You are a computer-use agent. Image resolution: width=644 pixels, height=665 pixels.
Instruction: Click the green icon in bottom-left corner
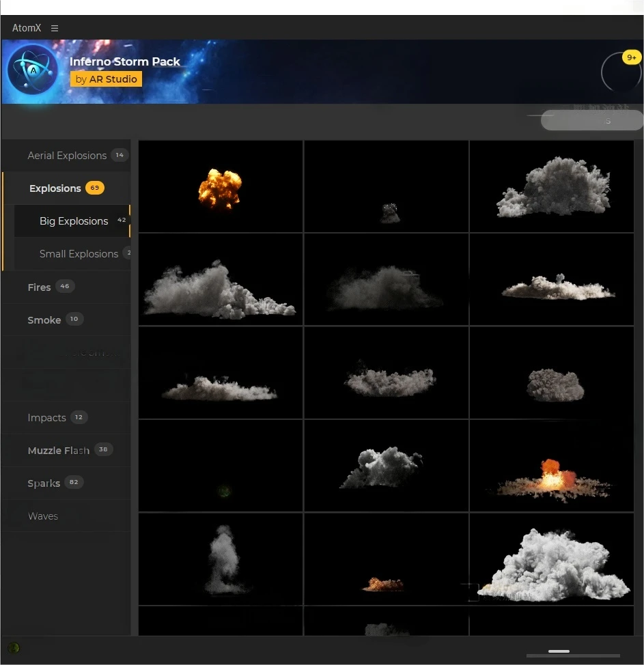tap(13, 648)
